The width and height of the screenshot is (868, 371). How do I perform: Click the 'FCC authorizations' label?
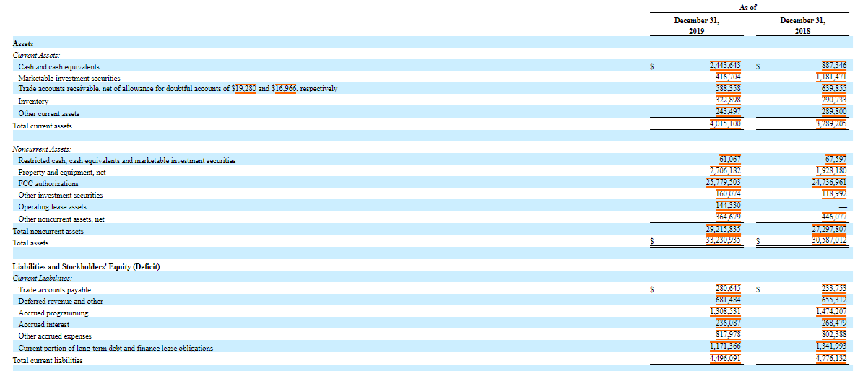click(x=48, y=184)
